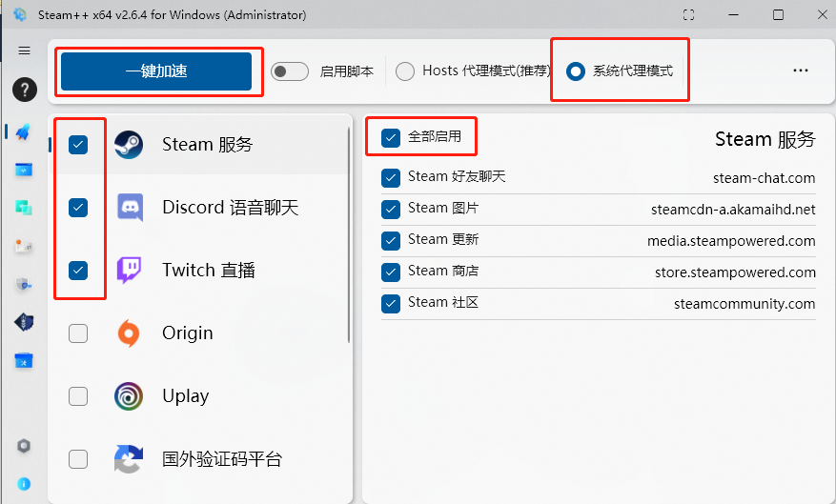Click store.steampowered.com domain text

point(735,272)
